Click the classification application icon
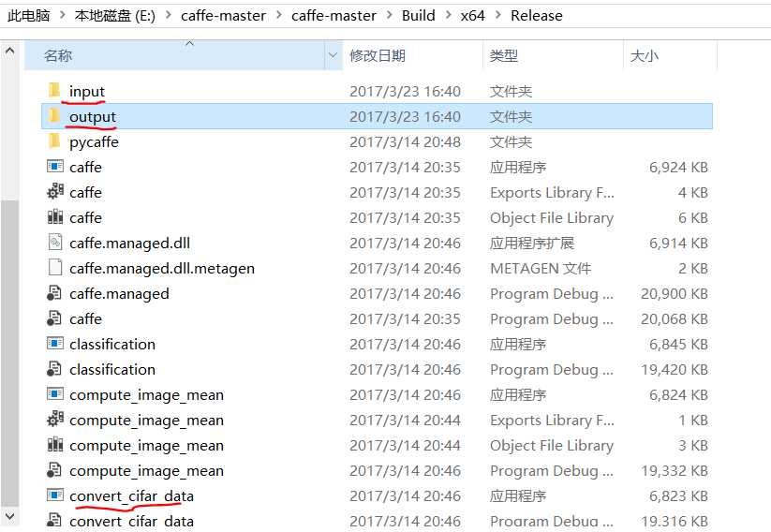Viewport: 771px width, 532px height. [55, 343]
